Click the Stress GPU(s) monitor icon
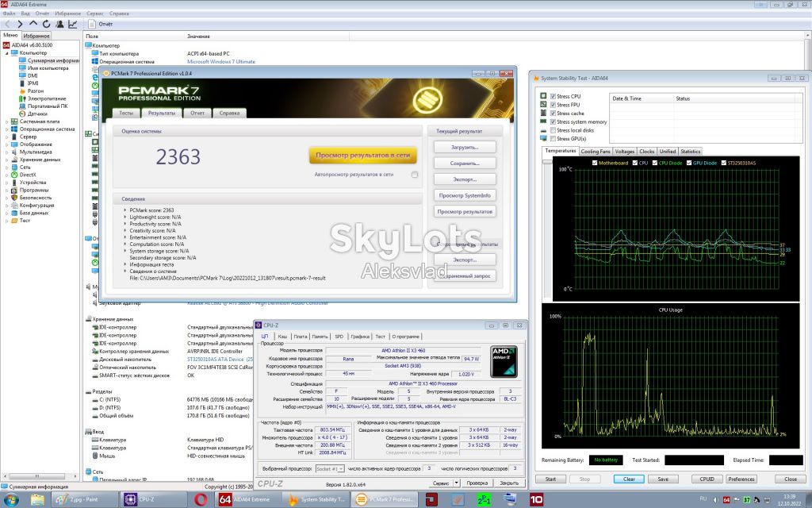 [543, 138]
